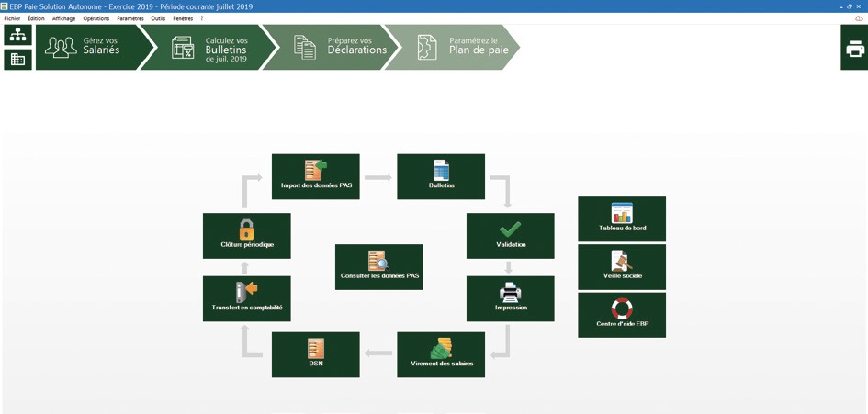This screenshot has height=414, width=868.
Task: Open the ? help menu
Action: pyautogui.click(x=202, y=18)
